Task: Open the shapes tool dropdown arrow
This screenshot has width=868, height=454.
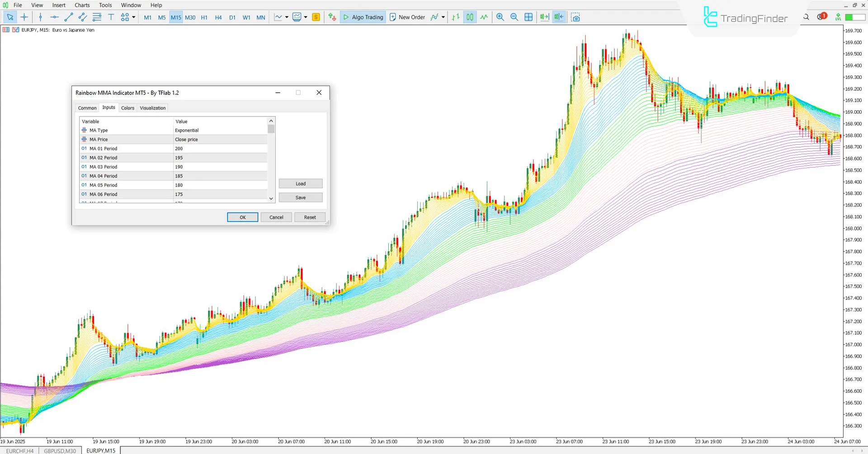Action: (134, 17)
